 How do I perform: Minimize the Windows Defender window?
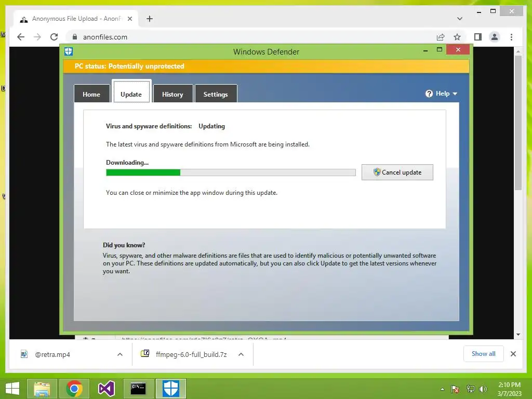pos(425,50)
